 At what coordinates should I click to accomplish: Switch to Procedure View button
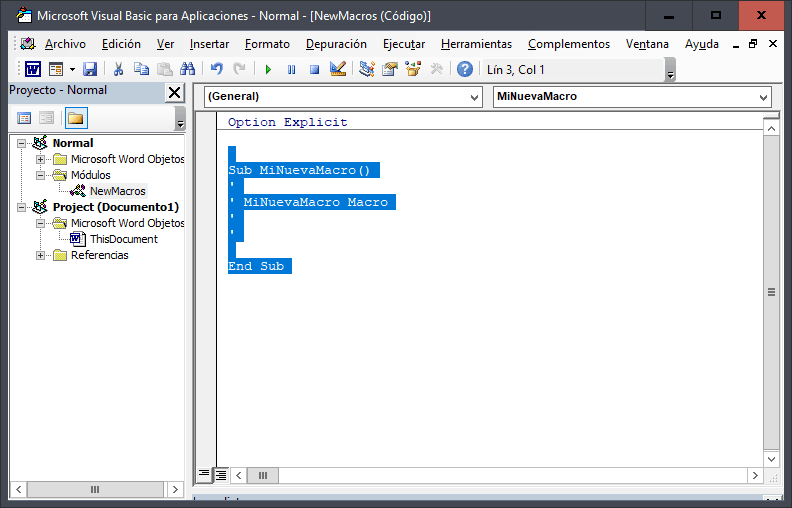[204, 475]
